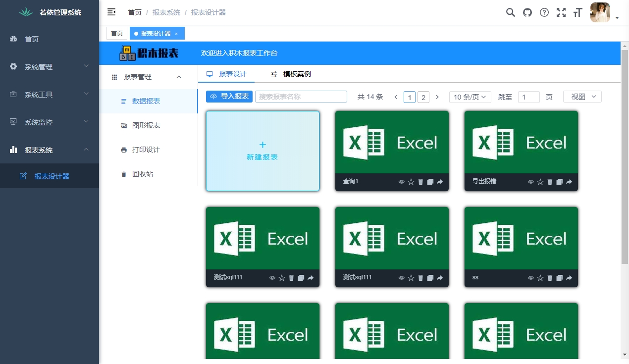
Task: Open the 10 条/页 page size dropdown
Action: (x=470, y=97)
